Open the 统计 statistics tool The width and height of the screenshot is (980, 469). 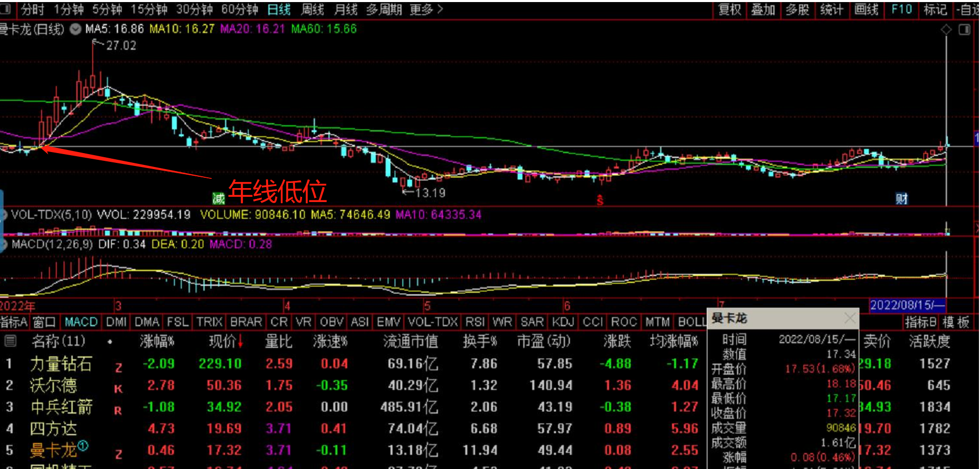(x=832, y=9)
